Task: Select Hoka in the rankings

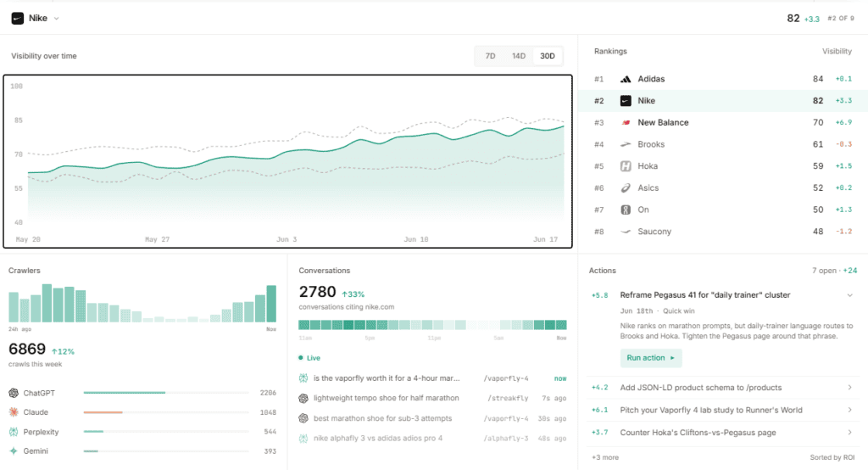Action: pos(723,166)
